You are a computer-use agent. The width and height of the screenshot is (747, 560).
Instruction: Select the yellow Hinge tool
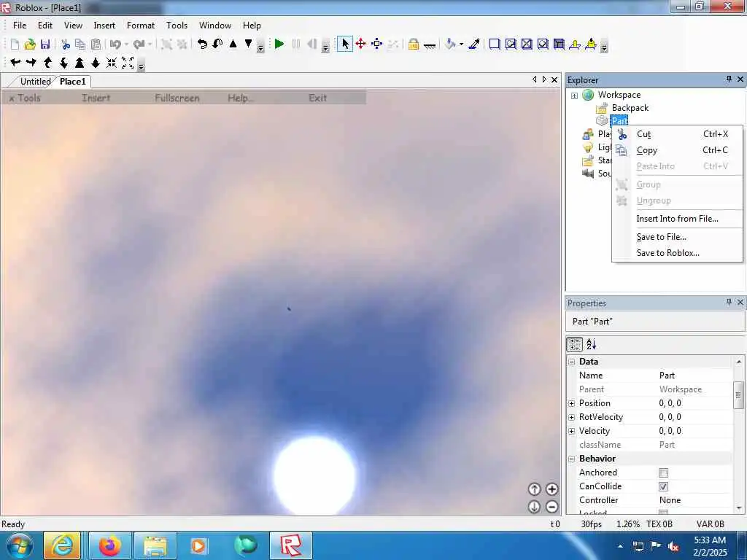pyautogui.click(x=575, y=44)
